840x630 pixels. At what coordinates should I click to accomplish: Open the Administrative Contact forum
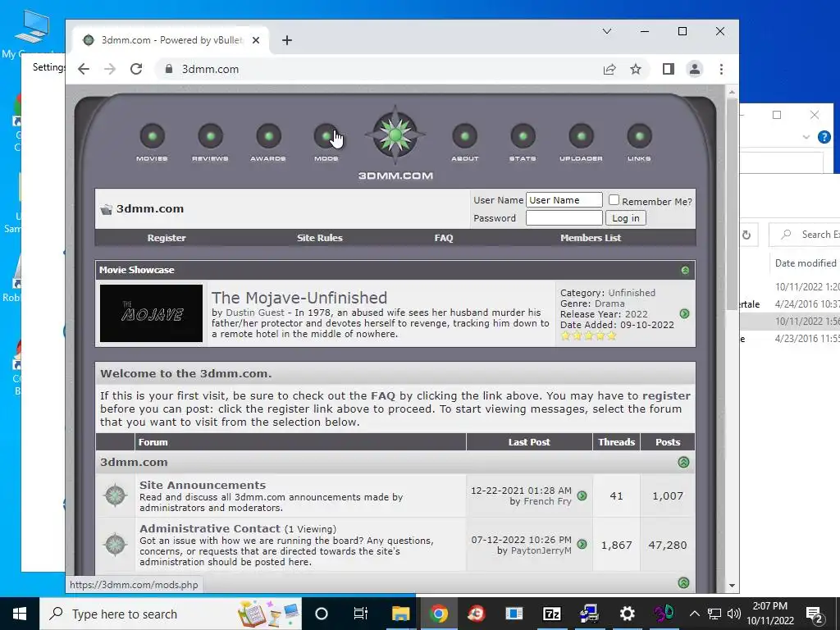pos(210,529)
